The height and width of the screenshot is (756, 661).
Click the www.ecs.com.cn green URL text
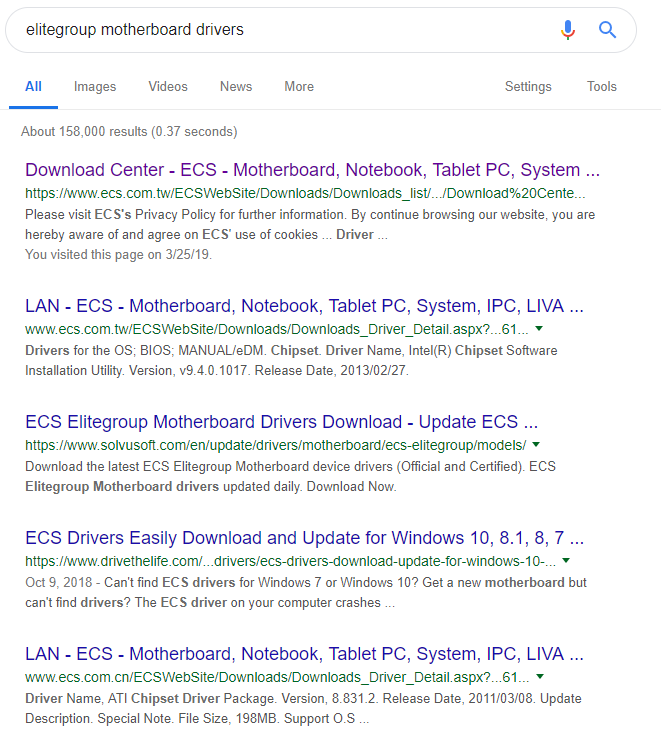point(277,677)
